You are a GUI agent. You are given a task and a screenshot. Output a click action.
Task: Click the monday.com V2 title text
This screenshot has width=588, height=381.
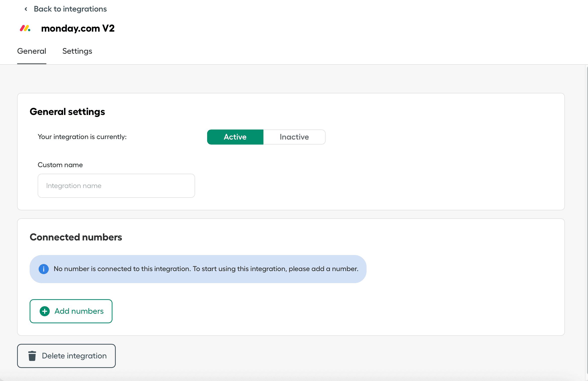[78, 28]
